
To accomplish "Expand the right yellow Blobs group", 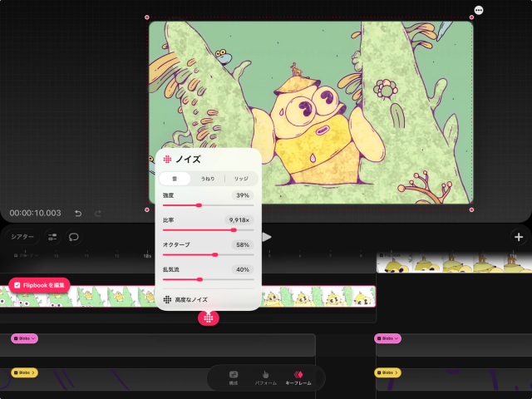I will point(387,372).
